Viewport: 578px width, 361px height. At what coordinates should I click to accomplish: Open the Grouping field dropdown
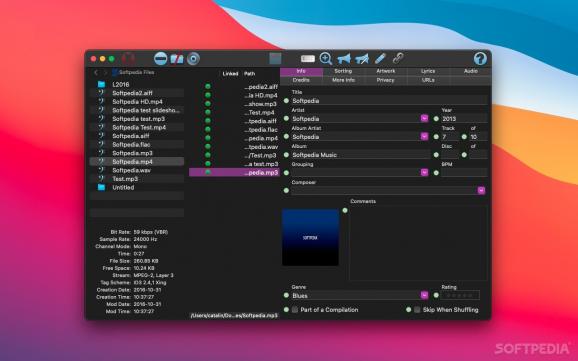(x=424, y=172)
